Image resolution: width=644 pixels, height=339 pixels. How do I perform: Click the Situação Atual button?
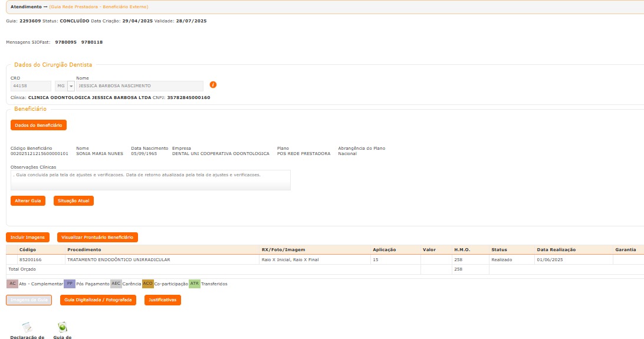74,200
